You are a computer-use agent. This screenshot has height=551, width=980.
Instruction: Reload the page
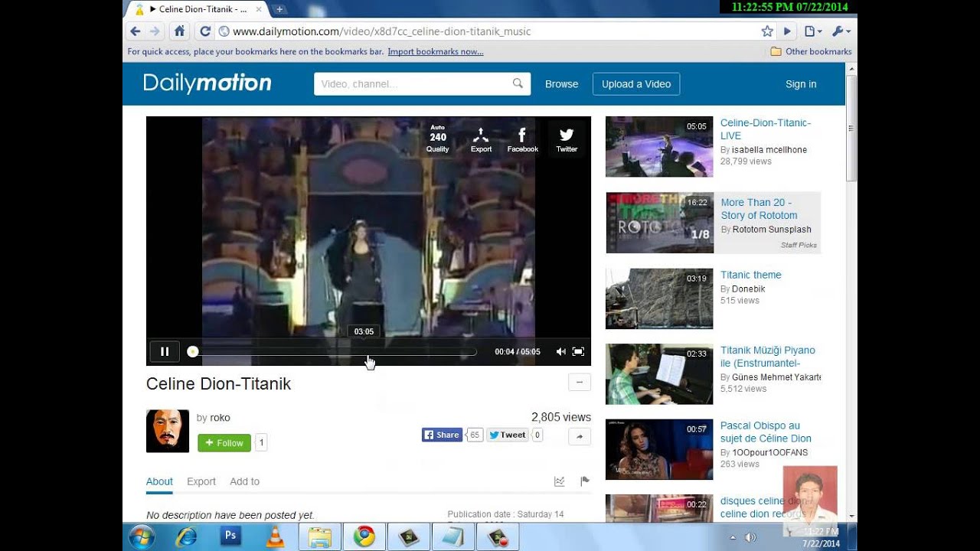point(205,31)
